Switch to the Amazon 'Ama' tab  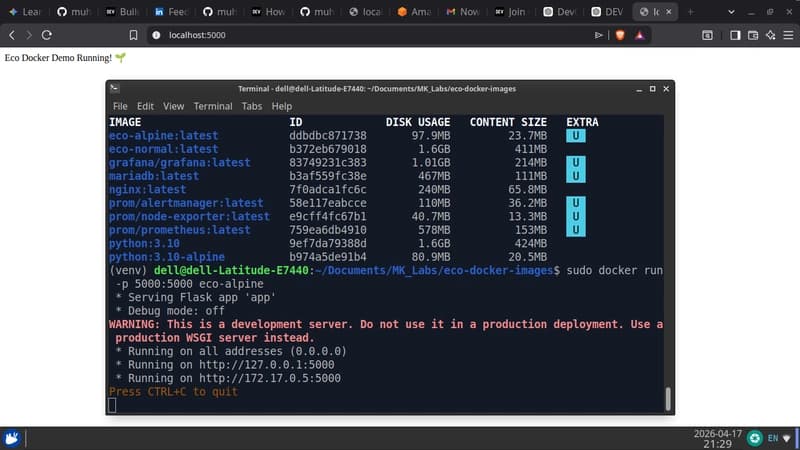[414, 11]
